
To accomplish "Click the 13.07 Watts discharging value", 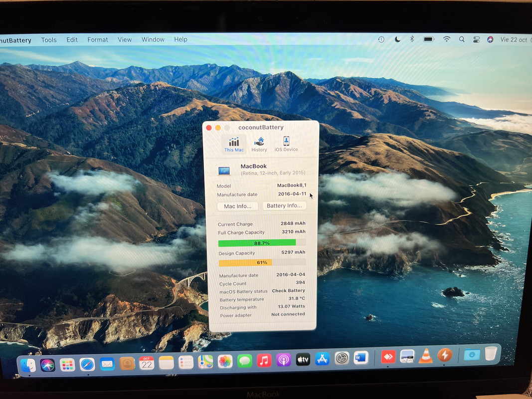I will tap(291, 306).
